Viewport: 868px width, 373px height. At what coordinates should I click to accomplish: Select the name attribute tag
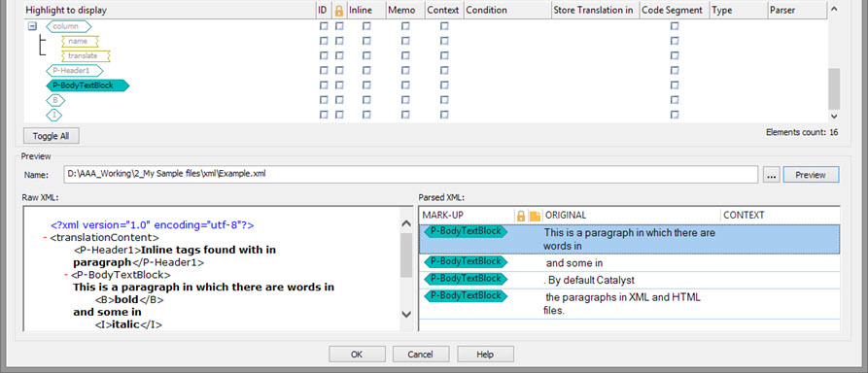pyautogui.click(x=80, y=41)
